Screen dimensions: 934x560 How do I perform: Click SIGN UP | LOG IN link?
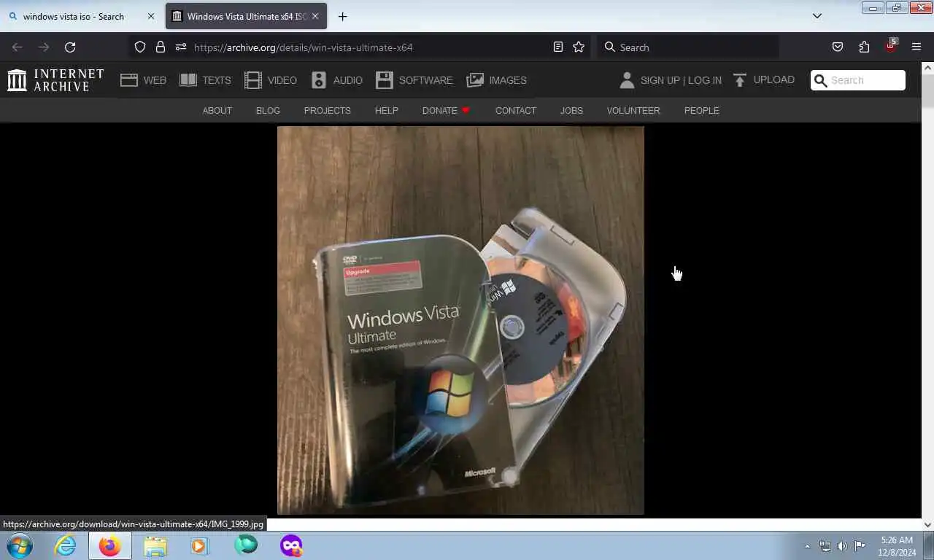pos(681,80)
